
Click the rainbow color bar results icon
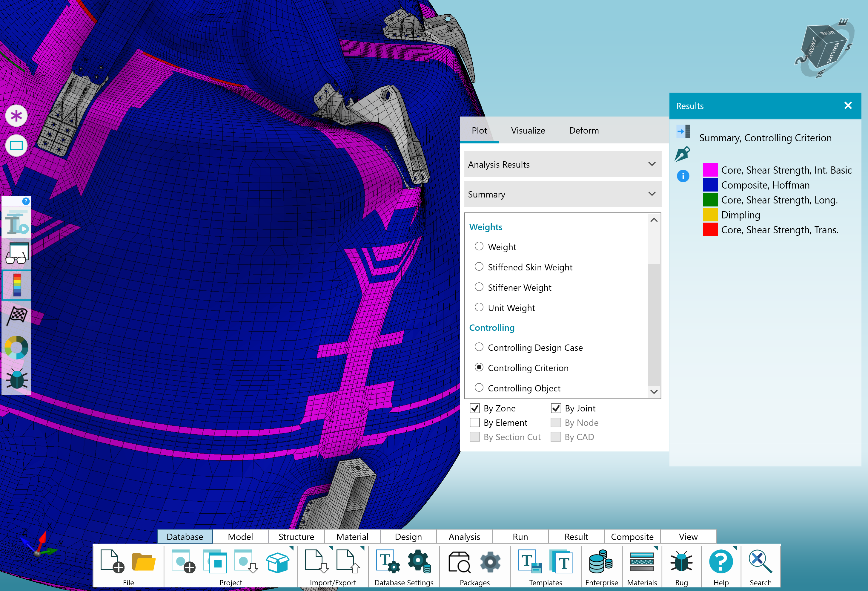pyautogui.click(x=17, y=285)
